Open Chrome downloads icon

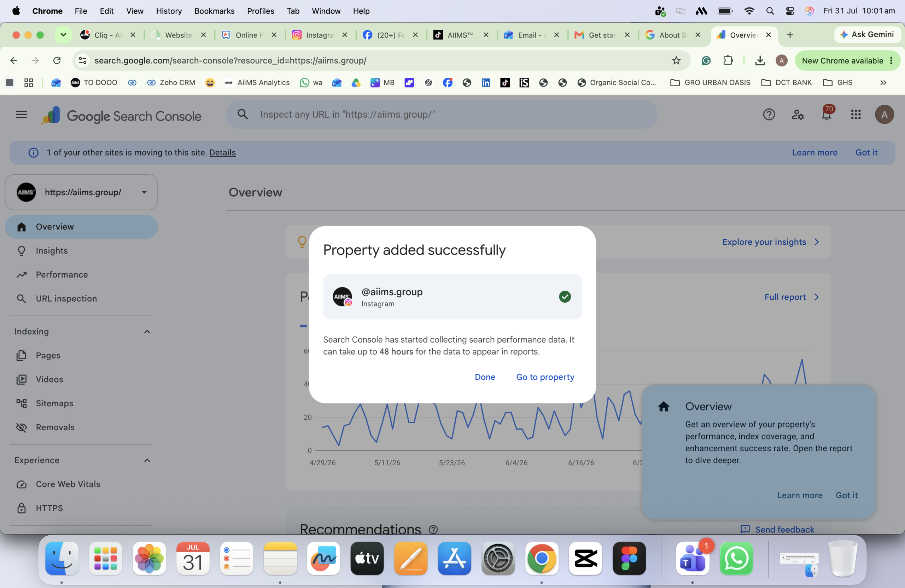(x=760, y=60)
